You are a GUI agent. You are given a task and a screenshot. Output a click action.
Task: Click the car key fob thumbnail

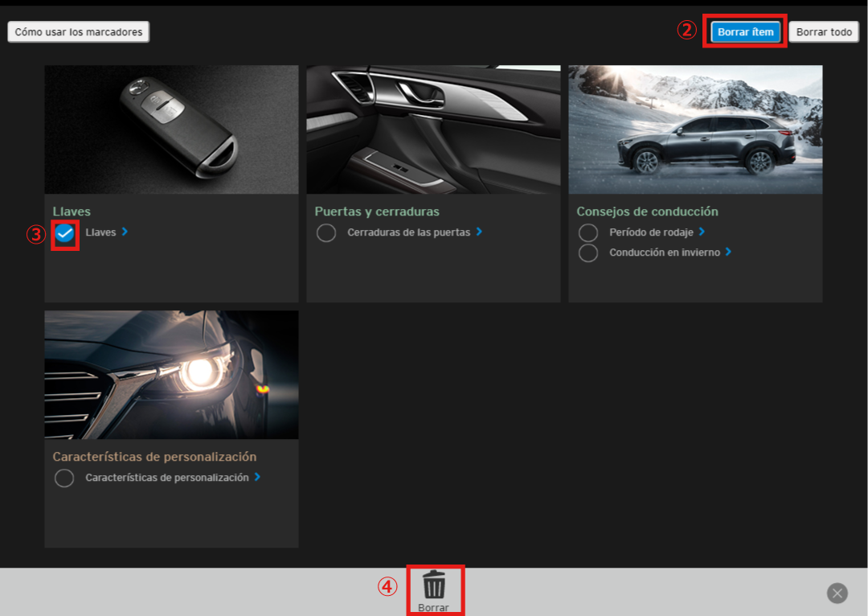pyautogui.click(x=171, y=129)
